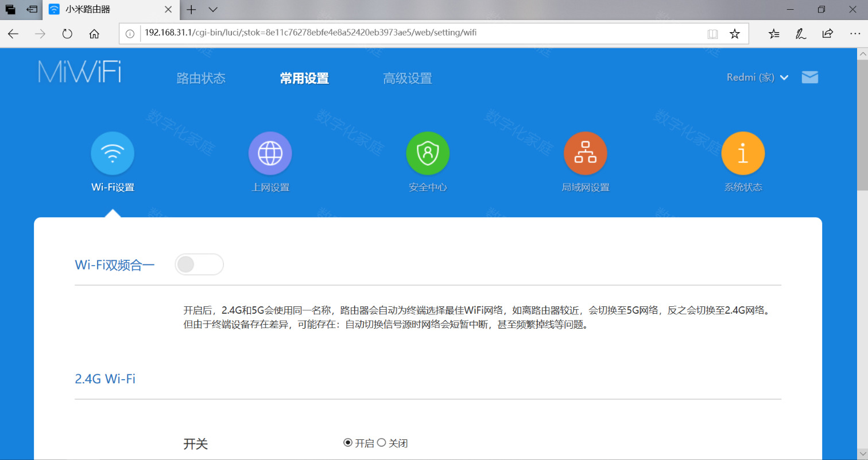This screenshot has width=868, height=460.
Task: Open a new browser tab
Action: 191,10
